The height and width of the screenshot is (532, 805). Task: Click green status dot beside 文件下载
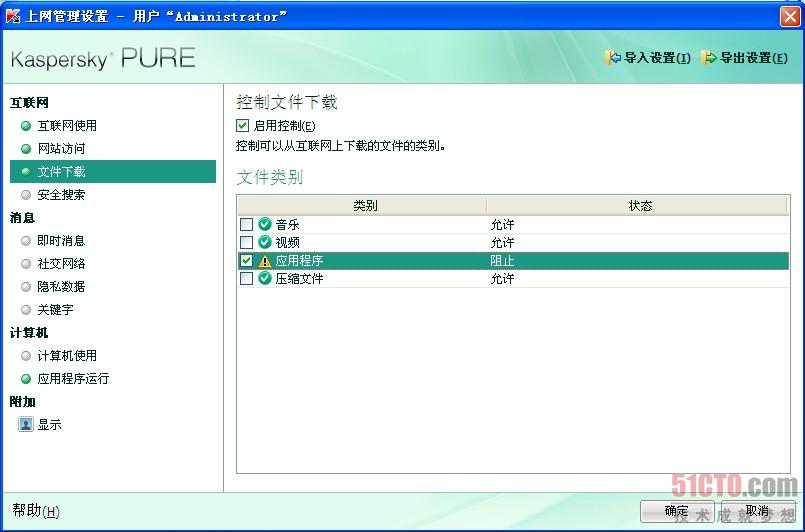tap(26, 172)
